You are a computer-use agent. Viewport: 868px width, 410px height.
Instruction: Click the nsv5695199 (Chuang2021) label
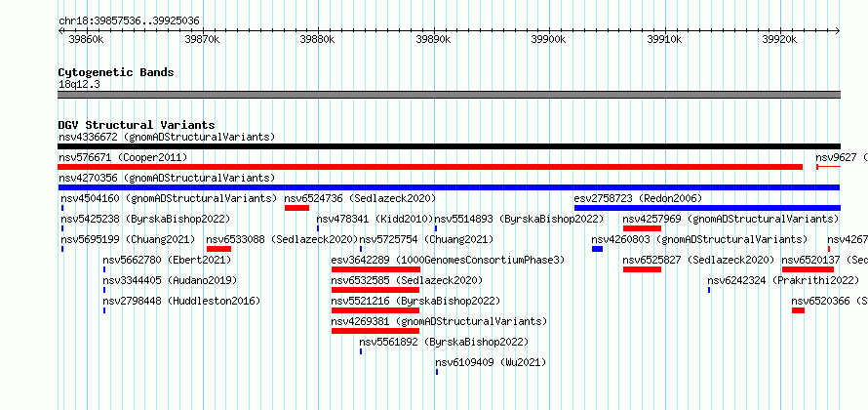tap(128, 239)
